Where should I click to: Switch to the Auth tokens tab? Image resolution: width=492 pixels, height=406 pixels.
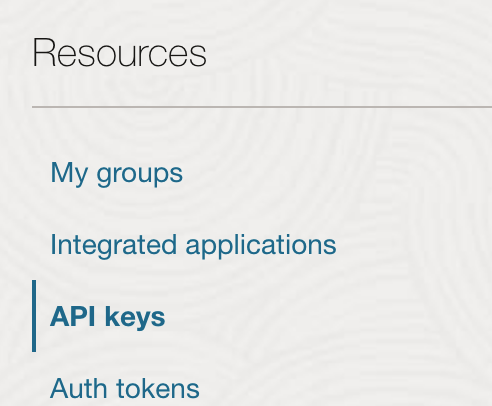click(125, 388)
